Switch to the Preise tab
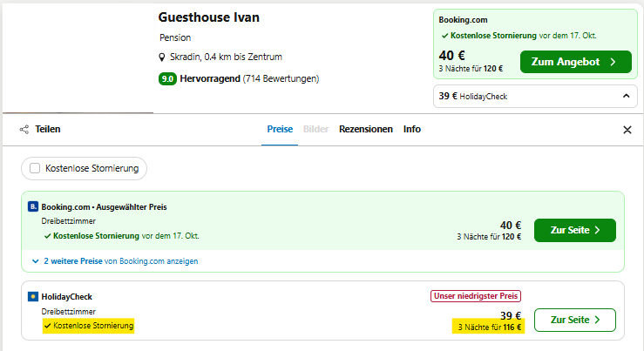The image size is (644, 351). pos(280,129)
